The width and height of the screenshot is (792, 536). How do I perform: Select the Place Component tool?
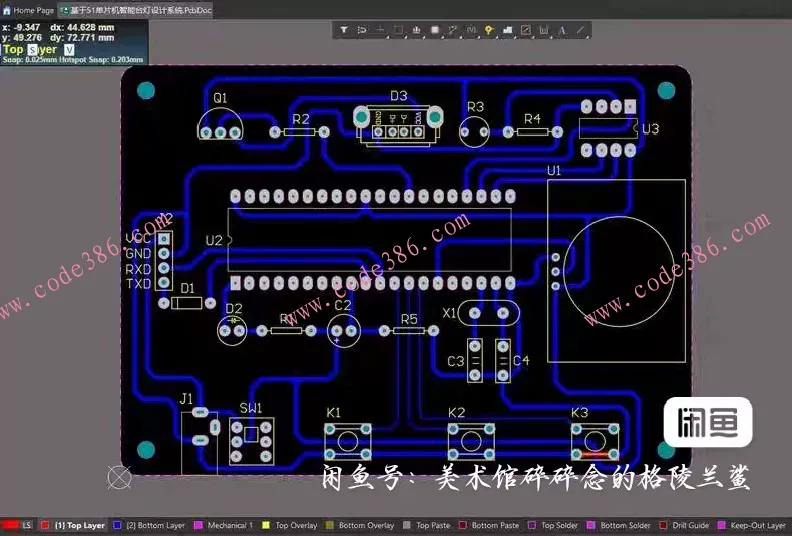click(434, 30)
